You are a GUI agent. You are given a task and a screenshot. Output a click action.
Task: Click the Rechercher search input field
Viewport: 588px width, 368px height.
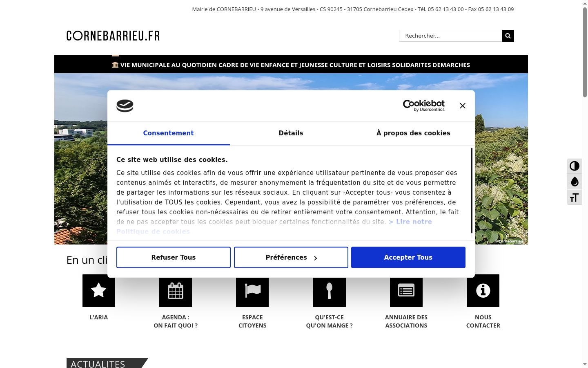tap(450, 36)
